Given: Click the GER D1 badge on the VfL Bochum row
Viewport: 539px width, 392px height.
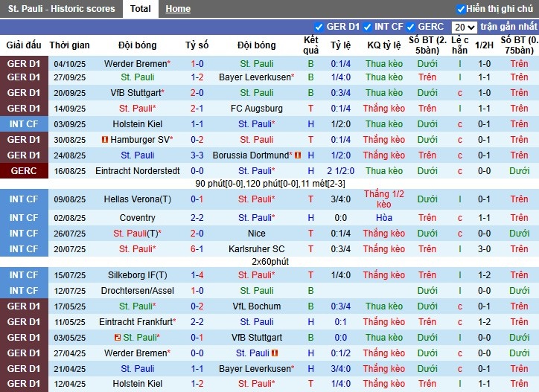Looking at the screenshot, I should pyautogui.click(x=24, y=306).
